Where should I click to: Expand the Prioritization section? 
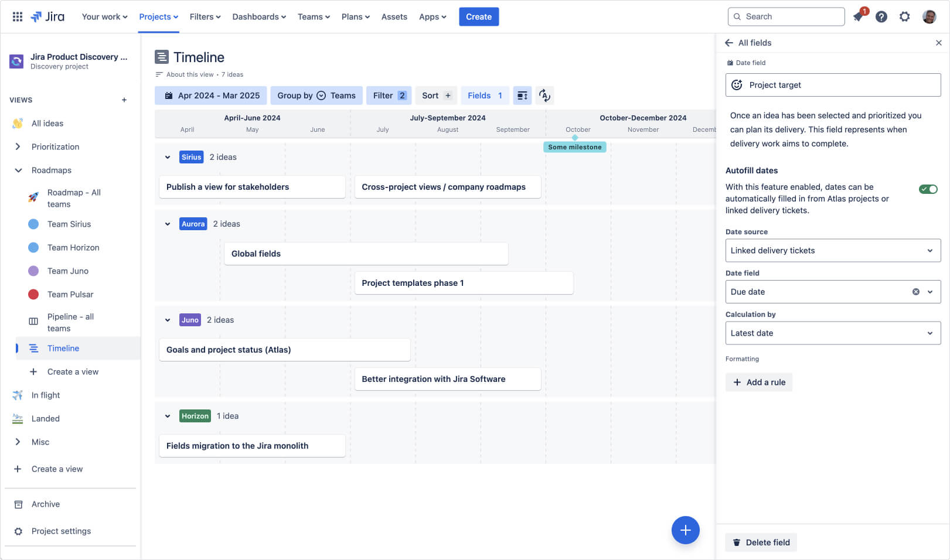coord(18,147)
